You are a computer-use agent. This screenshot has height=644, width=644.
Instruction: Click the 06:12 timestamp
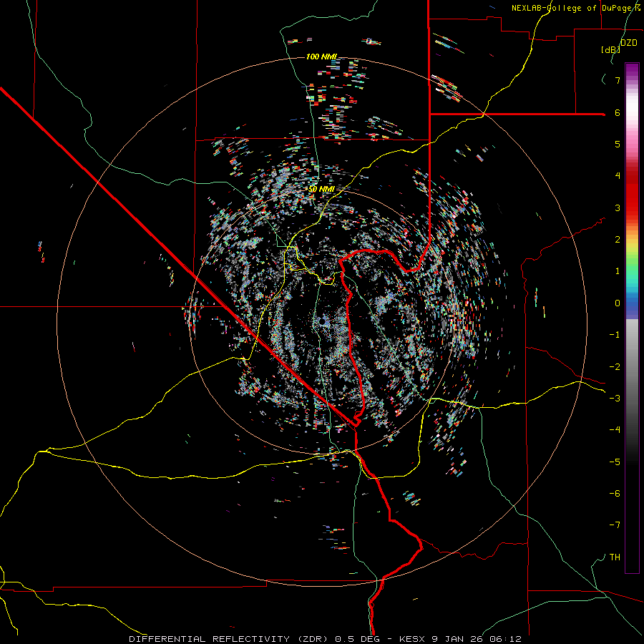505,639
